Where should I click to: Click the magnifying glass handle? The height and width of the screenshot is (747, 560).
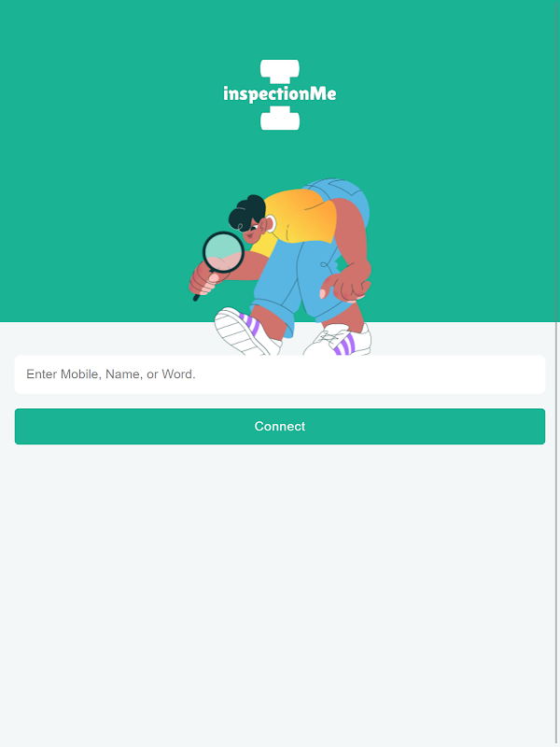(x=197, y=297)
